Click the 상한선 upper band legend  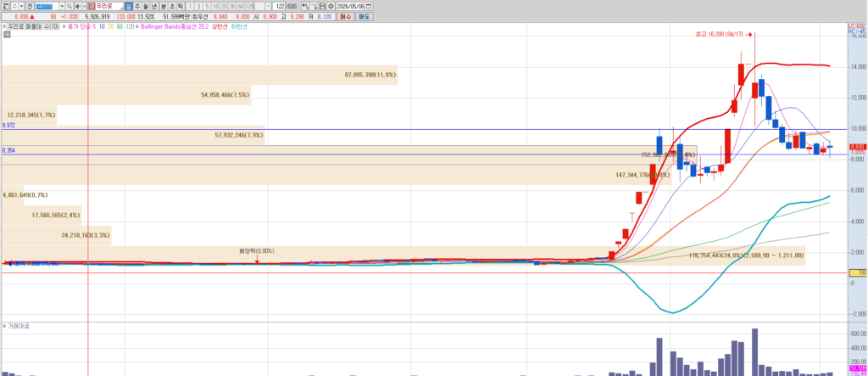point(220,26)
